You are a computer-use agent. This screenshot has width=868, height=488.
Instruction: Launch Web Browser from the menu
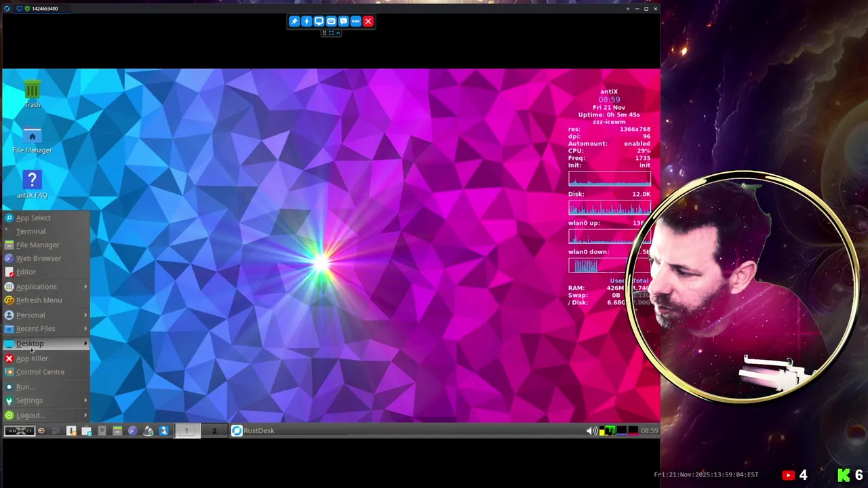tap(45, 258)
